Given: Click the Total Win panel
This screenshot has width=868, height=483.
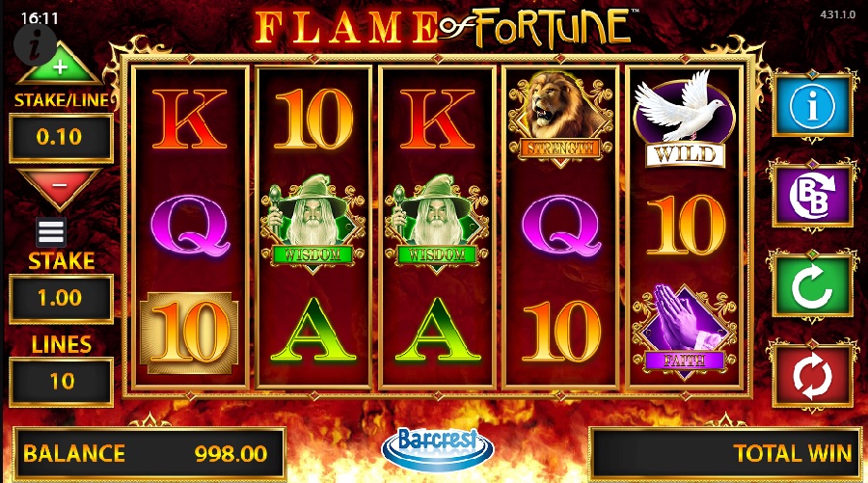Looking at the screenshot, I should point(725,454).
